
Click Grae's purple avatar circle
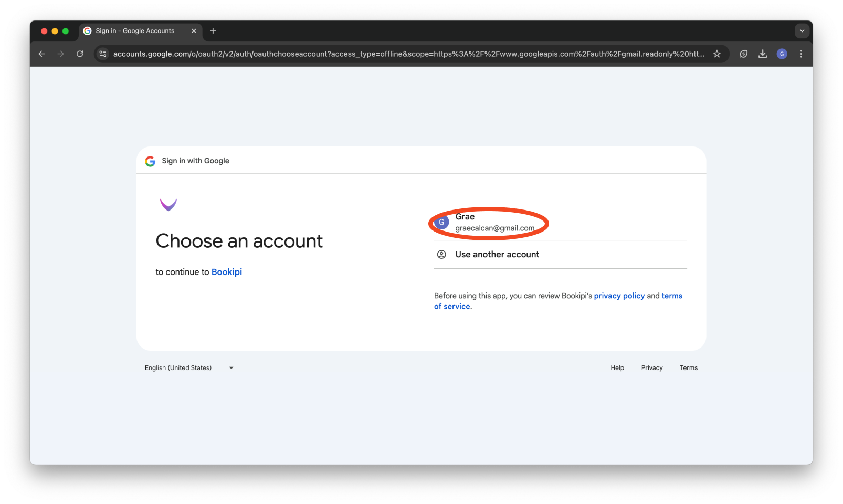click(441, 222)
